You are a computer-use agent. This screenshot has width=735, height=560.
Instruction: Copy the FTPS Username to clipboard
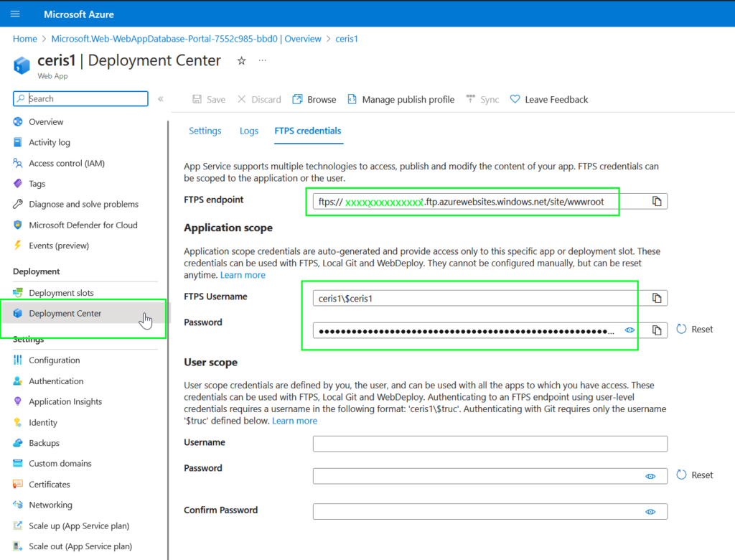coord(657,298)
